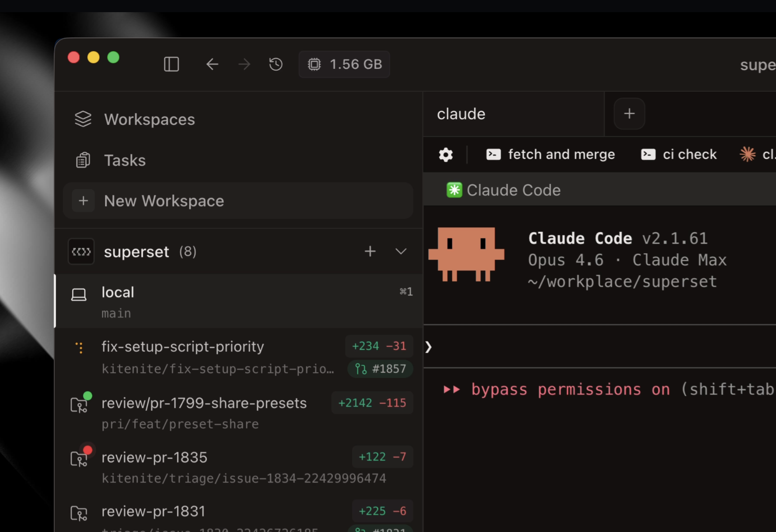The height and width of the screenshot is (532, 776).
Task: Click the pull request icon labeled #1857
Action: [x=380, y=368]
